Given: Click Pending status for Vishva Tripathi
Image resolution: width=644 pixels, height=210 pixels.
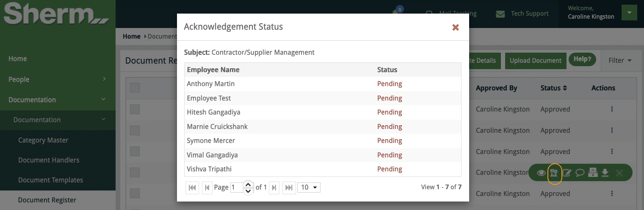Looking at the screenshot, I should pos(390,169).
